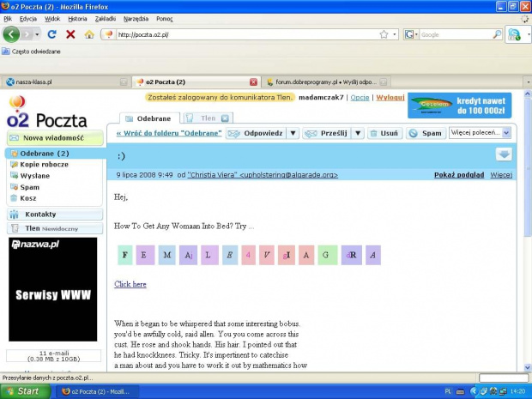Click the o2 Poczta logo
This screenshot has width=532, height=399.
point(47,112)
